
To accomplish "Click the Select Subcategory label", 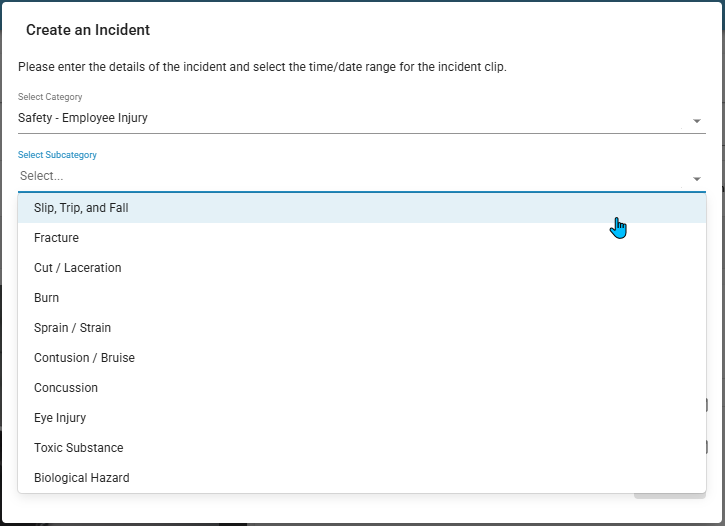I will coord(57,155).
